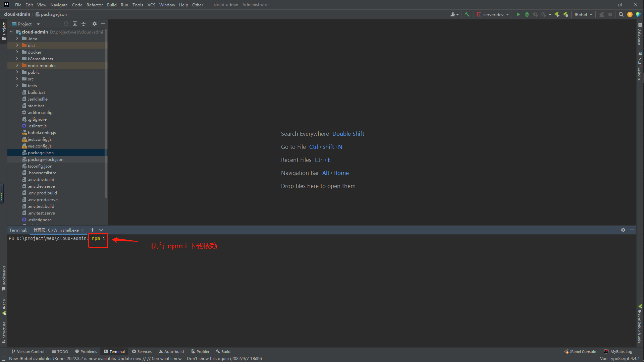The image size is (644, 362).
Task: Open the JRebel dropdown selector
Action: click(x=583, y=14)
